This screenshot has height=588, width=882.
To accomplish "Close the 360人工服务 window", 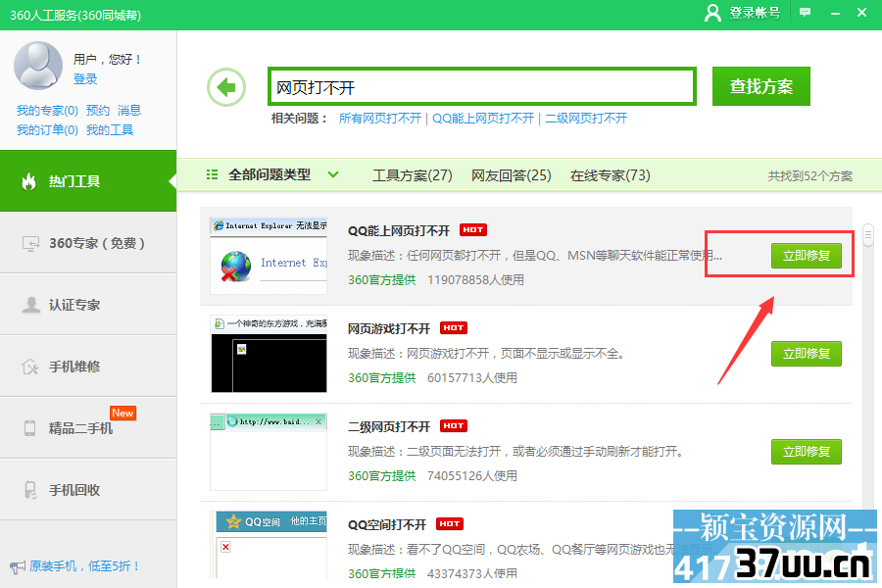I will (861, 13).
